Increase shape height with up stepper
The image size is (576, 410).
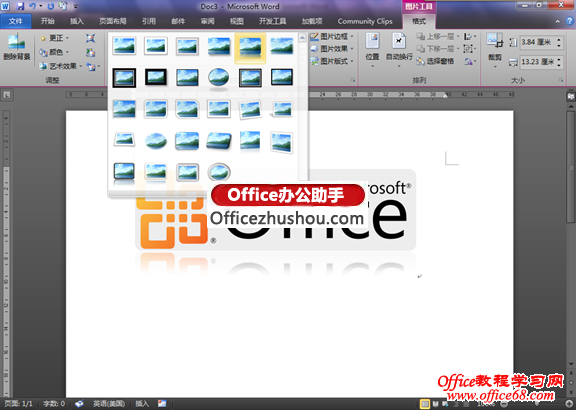pos(559,40)
